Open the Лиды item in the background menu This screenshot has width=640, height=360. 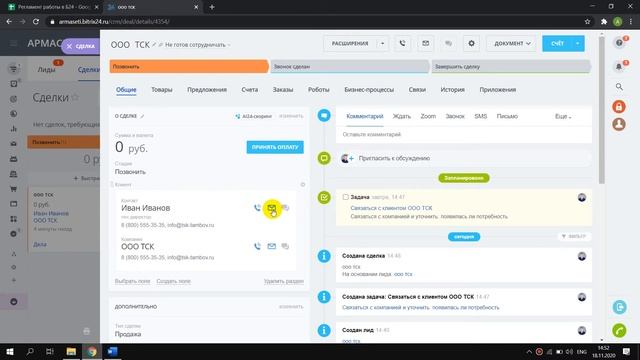coord(46,70)
